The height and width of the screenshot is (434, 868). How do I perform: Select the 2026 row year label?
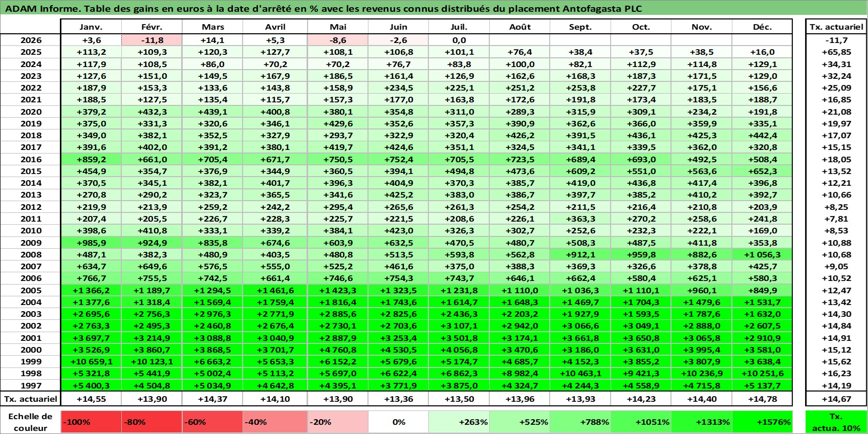pos(31,40)
